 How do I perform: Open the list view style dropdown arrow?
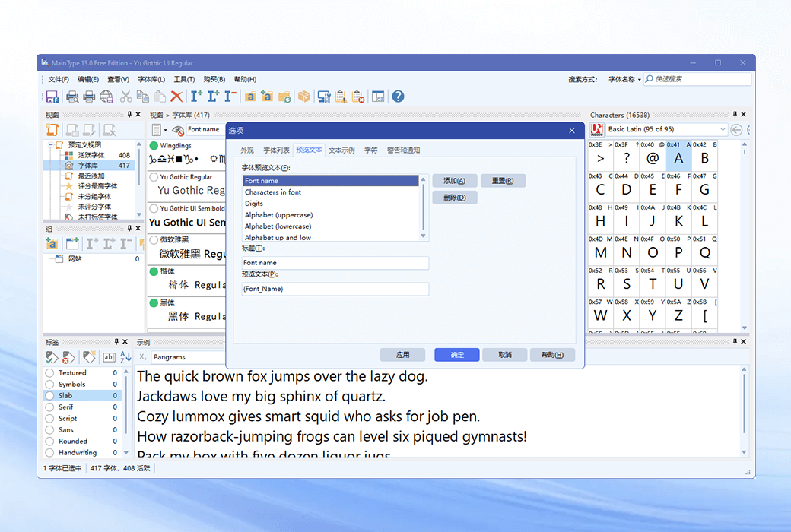[165, 130]
